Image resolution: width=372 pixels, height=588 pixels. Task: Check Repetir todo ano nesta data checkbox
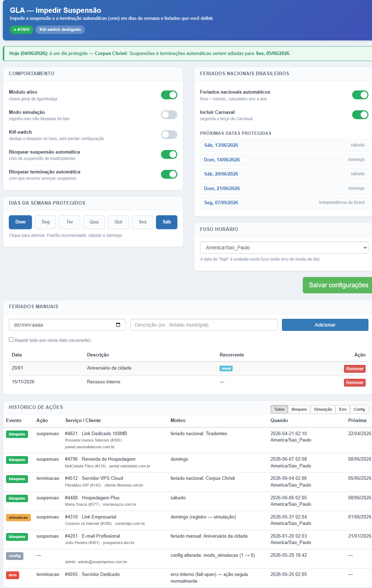[x=11, y=340]
